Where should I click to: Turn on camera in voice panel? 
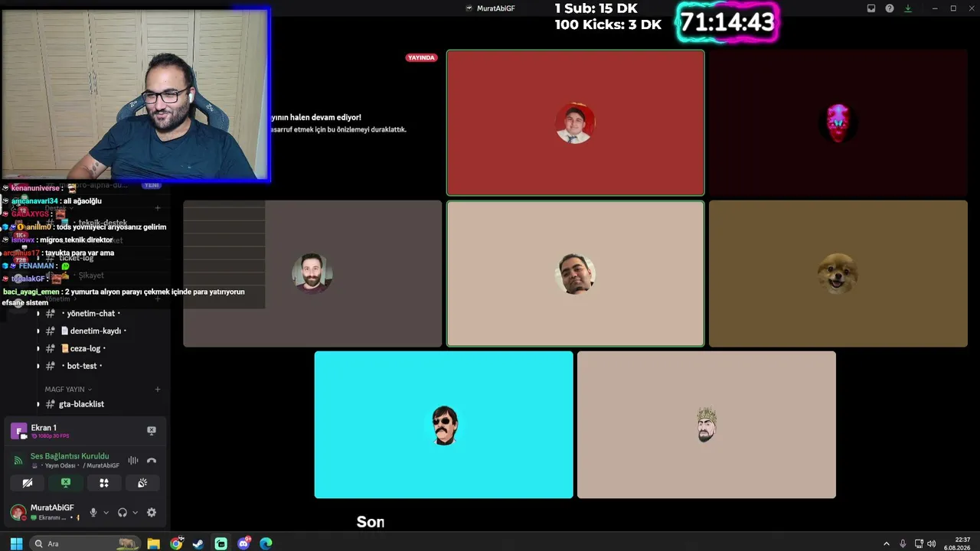point(28,483)
